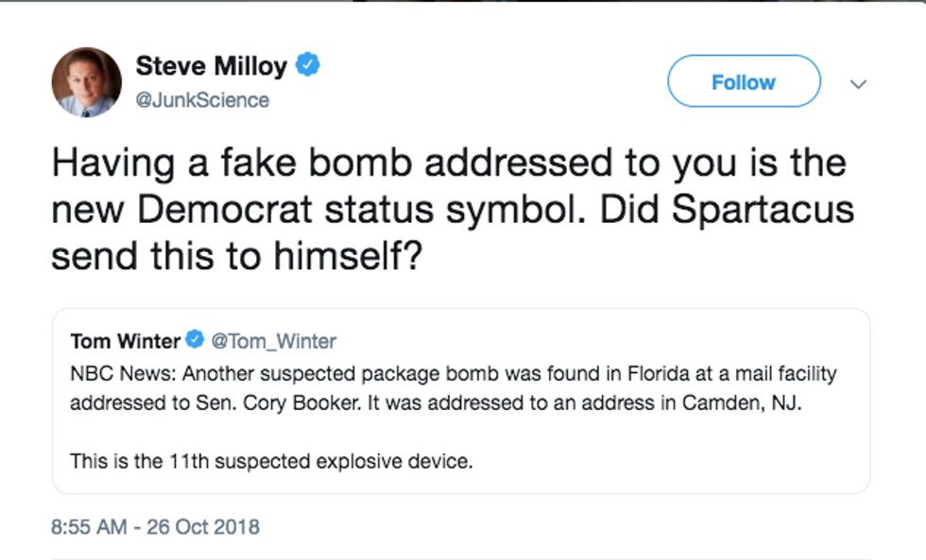Click the 'send this to himself?' line
Viewport: 926px width, 560px height.
click(234, 256)
